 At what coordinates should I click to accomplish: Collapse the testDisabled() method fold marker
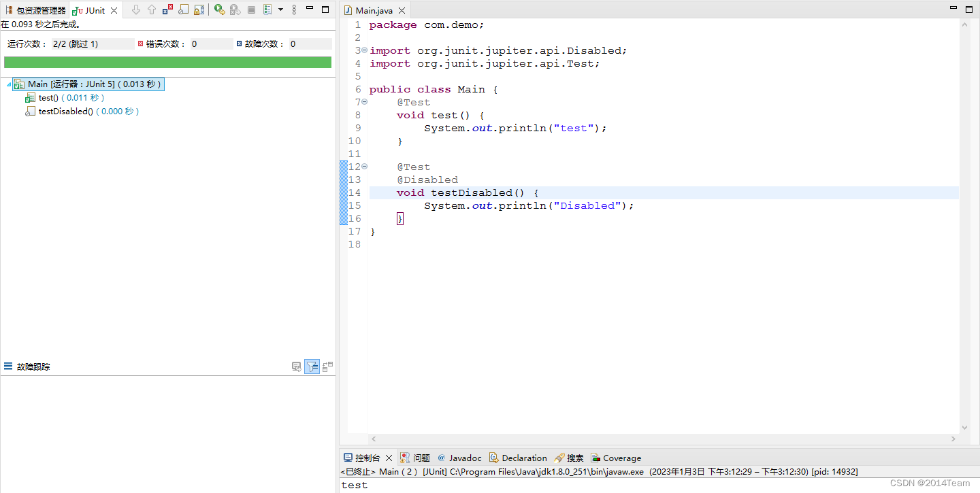pyautogui.click(x=364, y=167)
